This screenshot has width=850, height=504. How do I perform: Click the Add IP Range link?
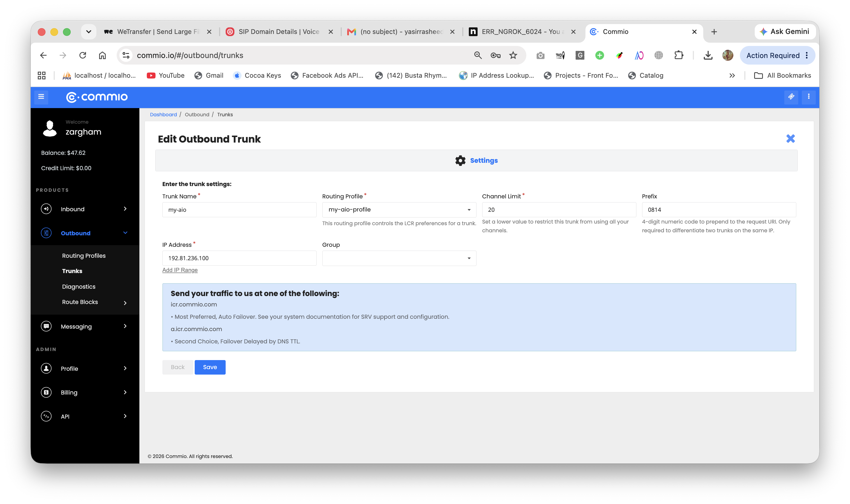(x=180, y=270)
